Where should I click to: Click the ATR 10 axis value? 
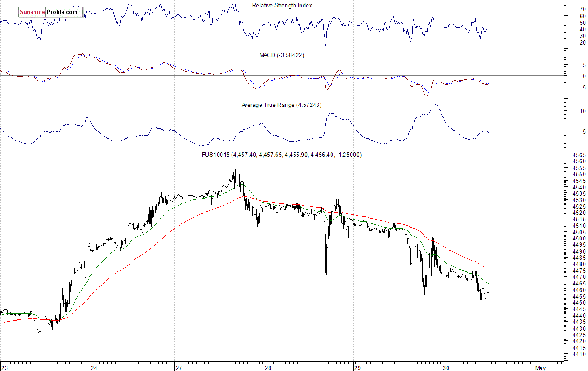click(x=583, y=111)
